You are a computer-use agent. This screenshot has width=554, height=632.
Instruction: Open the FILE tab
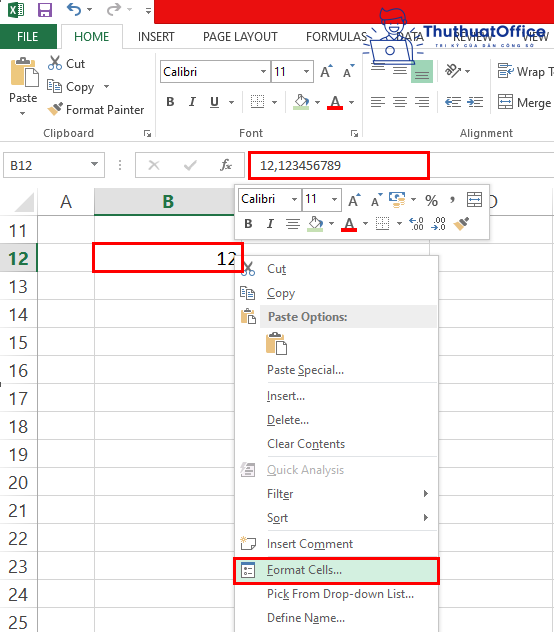tap(28, 37)
